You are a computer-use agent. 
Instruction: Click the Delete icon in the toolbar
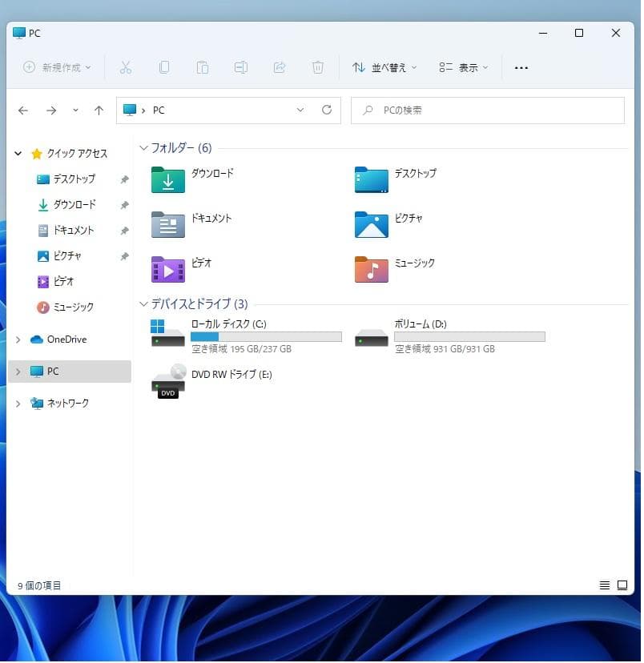point(318,67)
